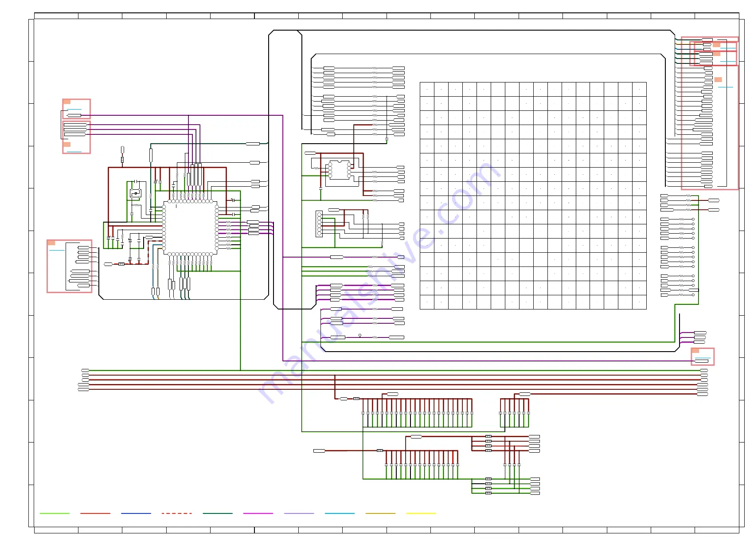This screenshot has width=754, height=560.
Task: Select the blue legend line
Action: pos(136,513)
